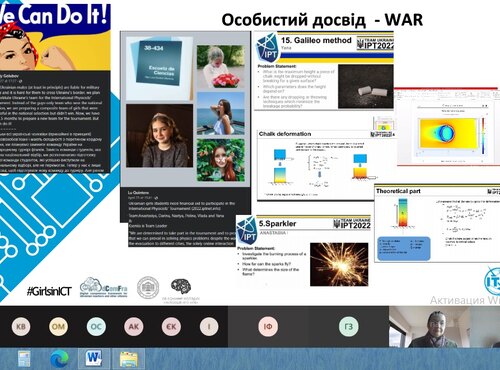The height and width of the screenshot is (370, 500).
Task: Click the blue legend box in Theoretical part
Action: click(x=404, y=248)
